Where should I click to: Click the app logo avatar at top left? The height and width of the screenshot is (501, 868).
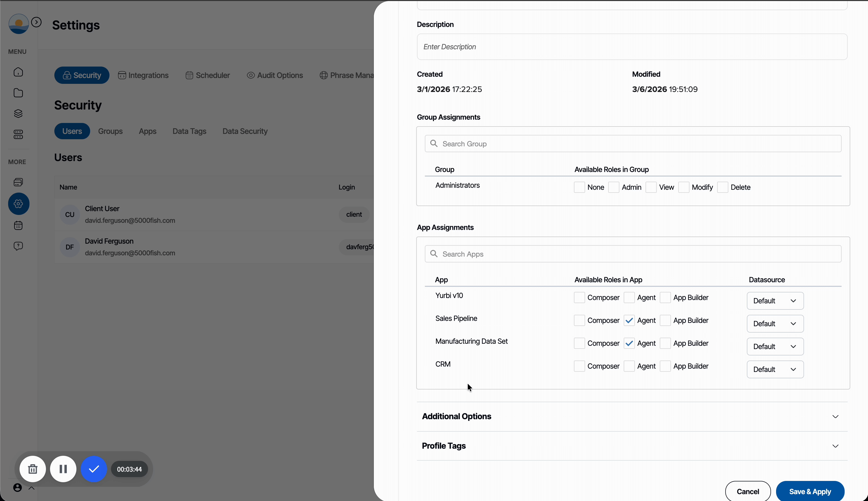[19, 24]
